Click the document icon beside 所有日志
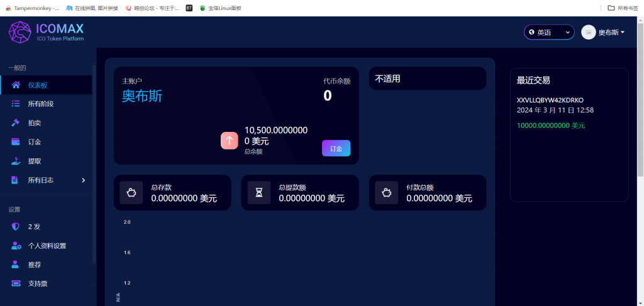644x306 pixels. pos(15,180)
